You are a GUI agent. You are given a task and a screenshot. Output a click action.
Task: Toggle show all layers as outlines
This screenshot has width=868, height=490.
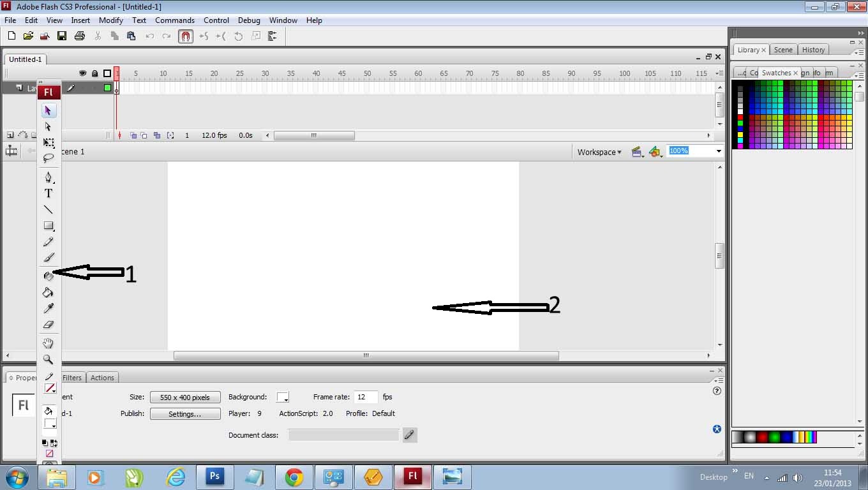tap(107, 73)
